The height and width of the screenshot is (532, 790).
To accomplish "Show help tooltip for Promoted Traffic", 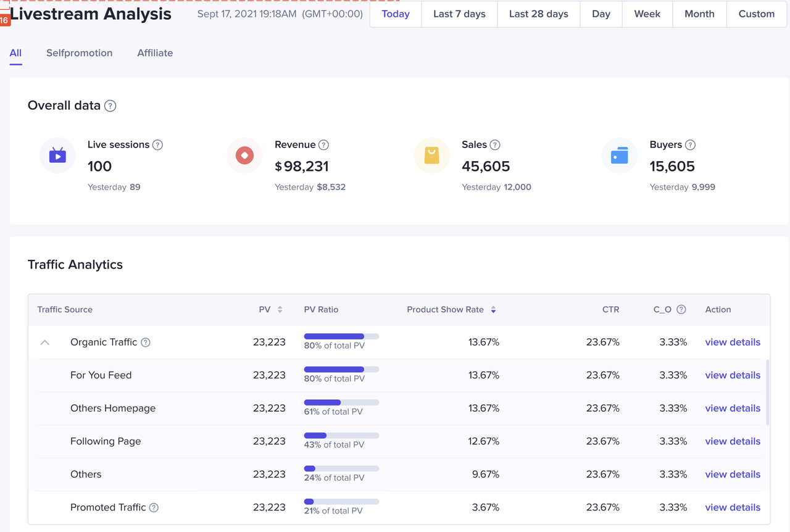I will coord(154,507).
